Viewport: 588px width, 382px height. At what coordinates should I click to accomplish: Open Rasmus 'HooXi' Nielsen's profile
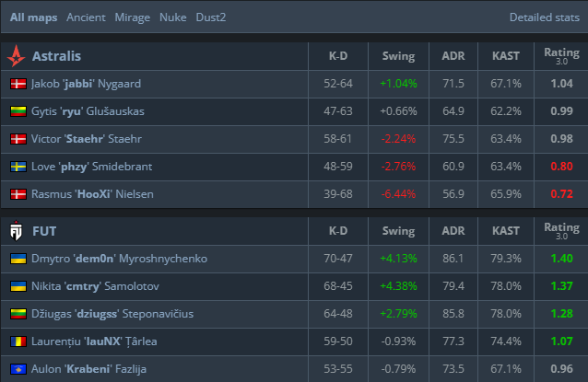pyautogui.click(x=89, y=194)
